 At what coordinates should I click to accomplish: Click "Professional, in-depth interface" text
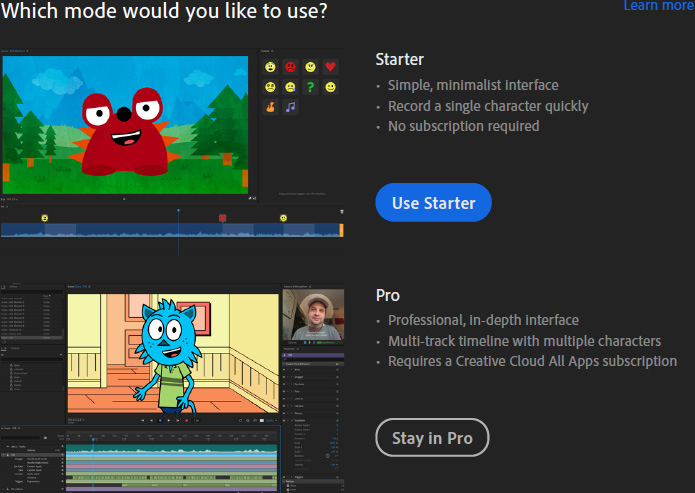tap(483, 320)
